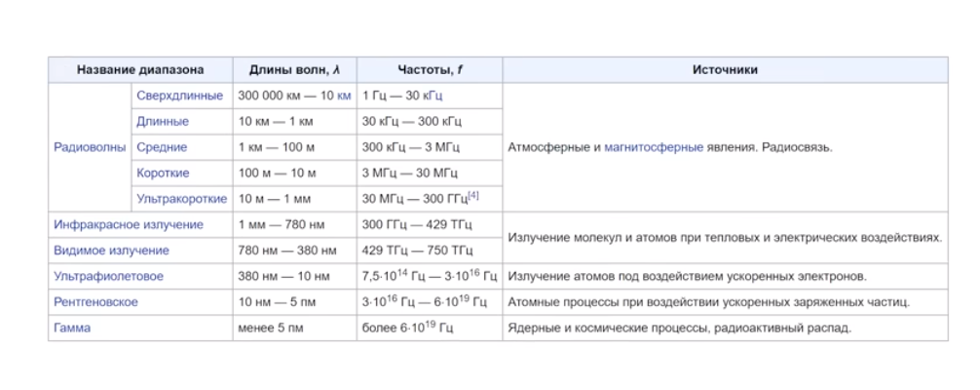This screenshot has width=980, height=390.
Task: Open the Короткие link
Action: tap(164, 173)
